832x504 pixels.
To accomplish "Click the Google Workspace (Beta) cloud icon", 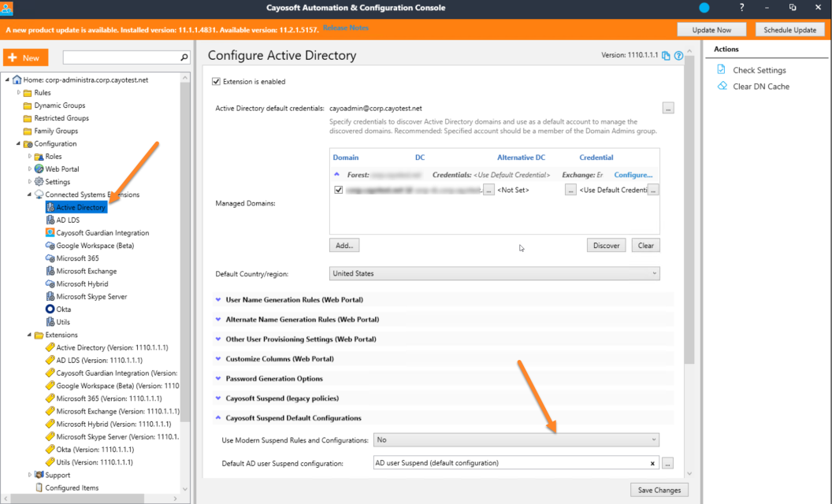I will point(50,245).
